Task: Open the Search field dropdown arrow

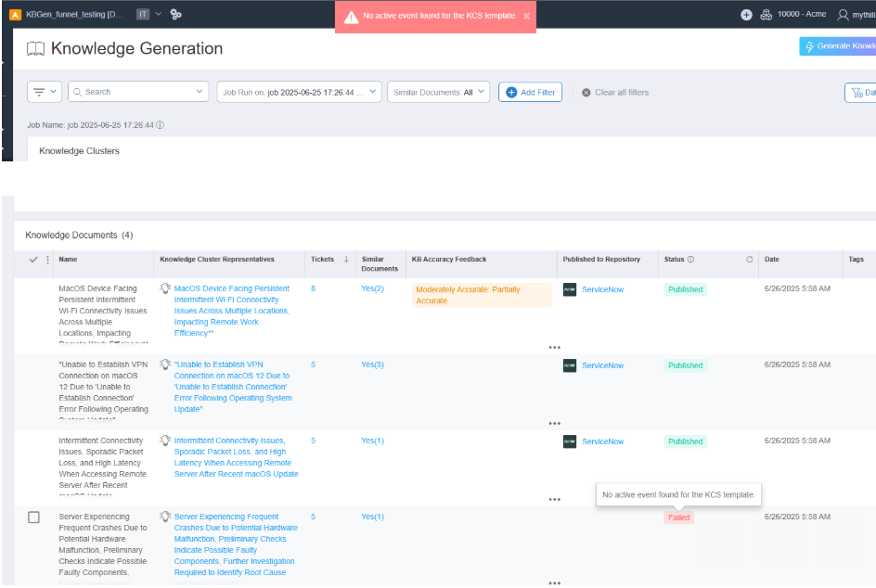Action: (x=200, y=92)
